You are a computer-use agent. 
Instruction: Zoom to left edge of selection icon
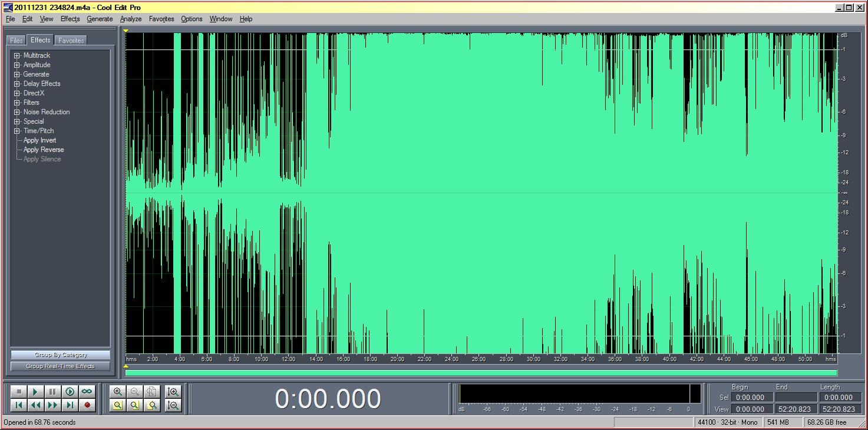[135, 405]
